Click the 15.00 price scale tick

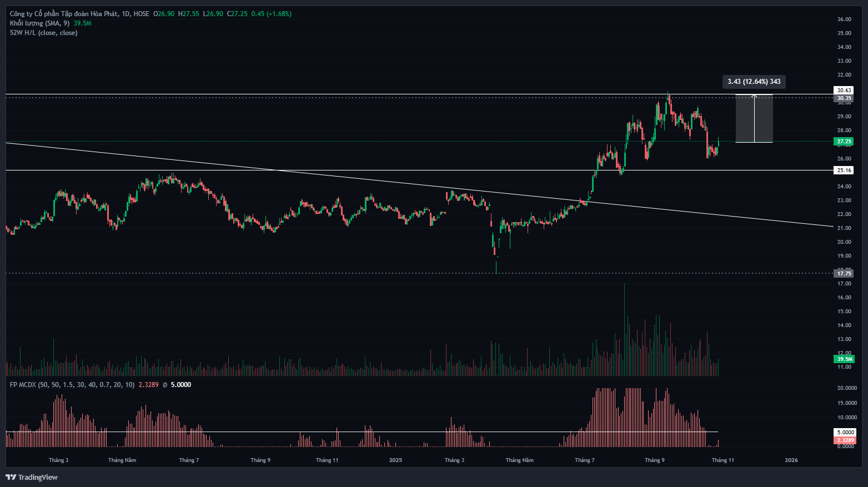click(x=844, y=312)
